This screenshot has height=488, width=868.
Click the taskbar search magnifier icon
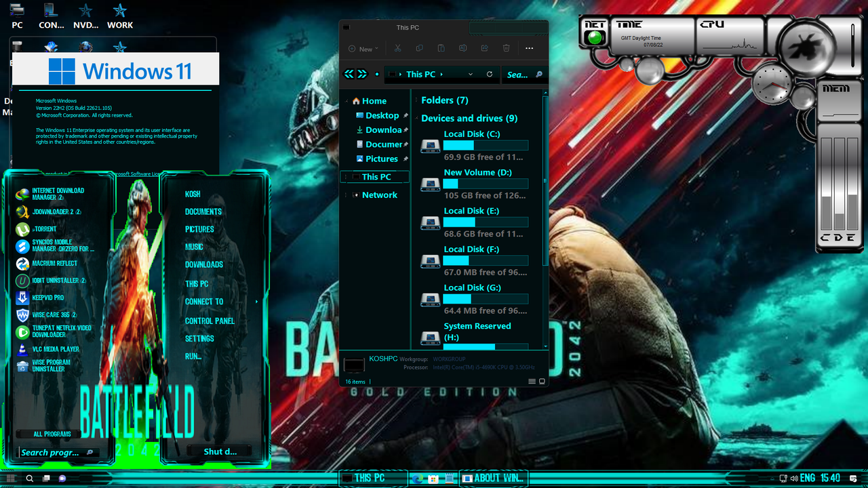[x=29, y=479]
